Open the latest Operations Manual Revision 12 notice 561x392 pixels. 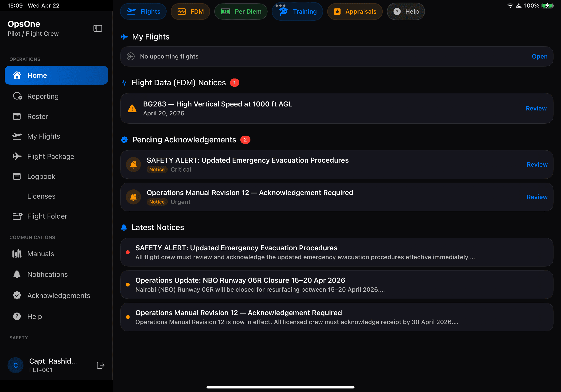337,317
